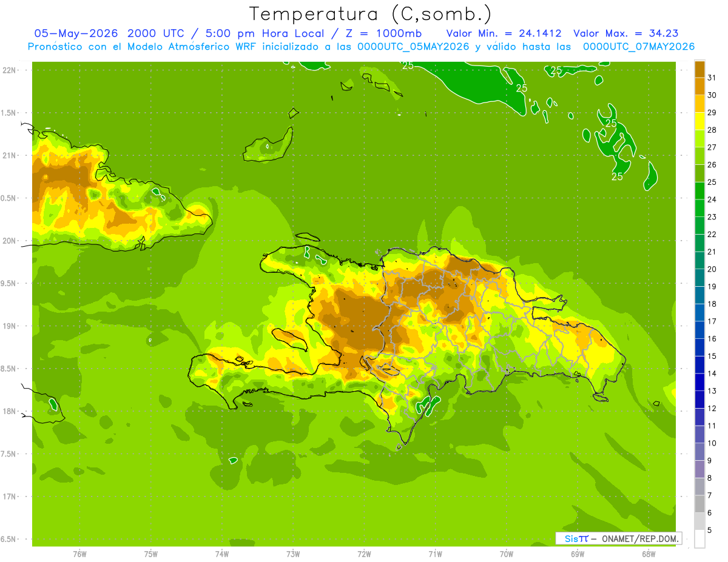Select the 6 degree gray legend swatch
The height and width of the screenshot is (562, 728).
(699, 504)
